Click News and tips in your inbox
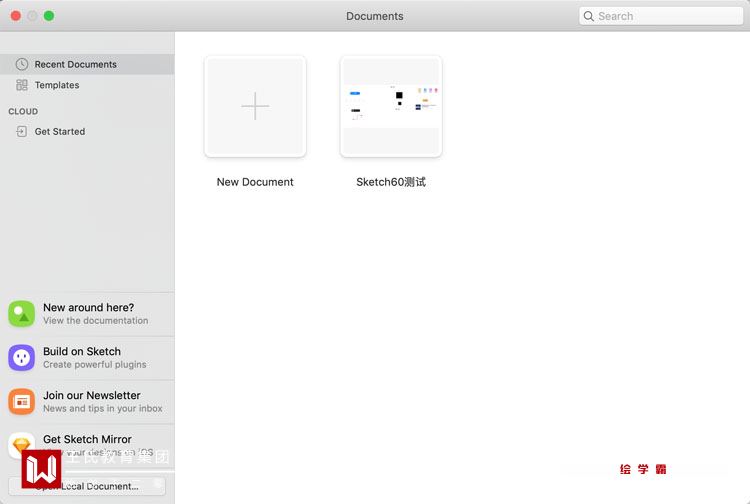750x504 pixels. point(103,408)
